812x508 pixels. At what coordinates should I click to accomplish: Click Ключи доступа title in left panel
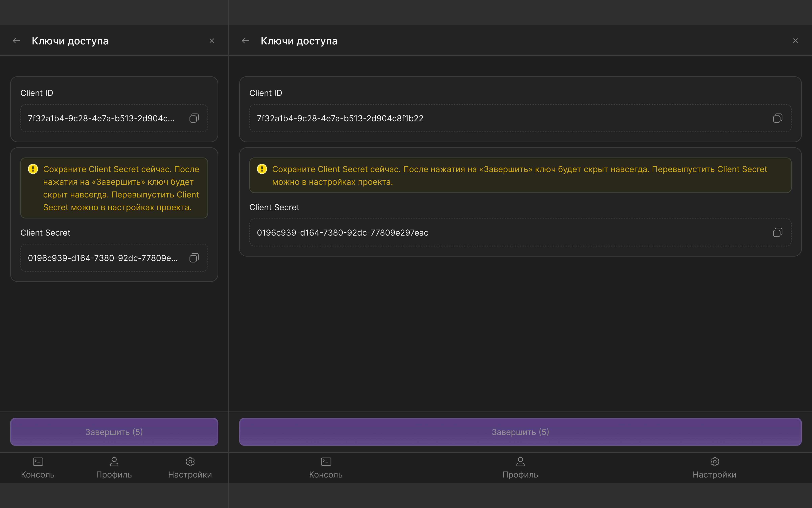tap(70, 41)
